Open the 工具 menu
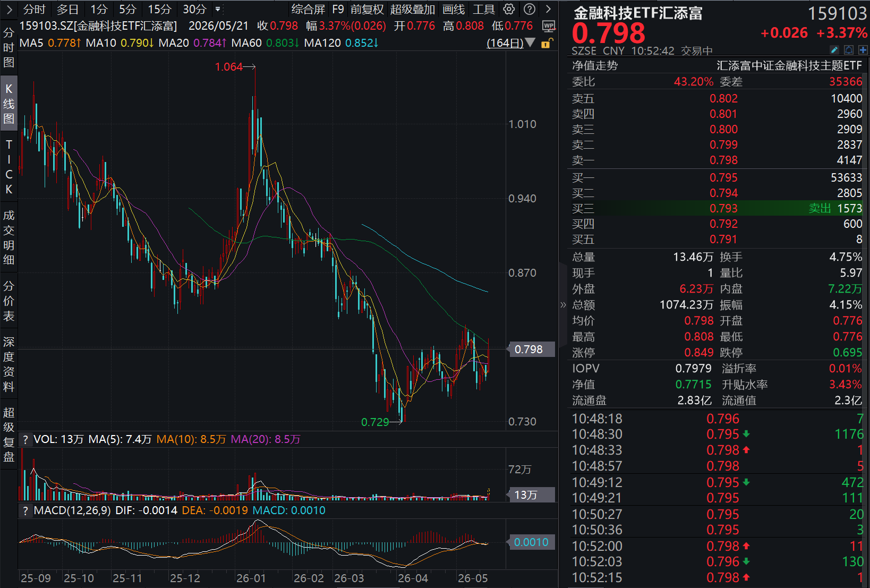Image resolution: width=870 pixels, height=588 pixels. click(x=484, y=9)
